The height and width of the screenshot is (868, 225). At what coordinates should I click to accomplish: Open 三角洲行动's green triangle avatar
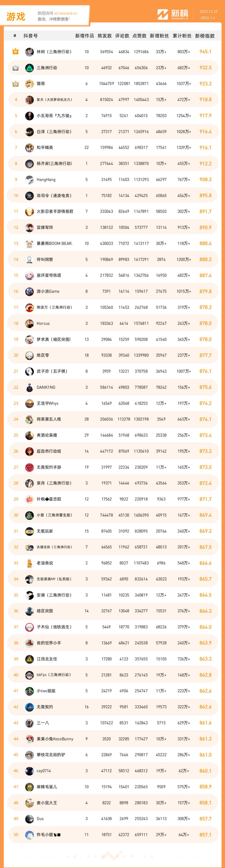coord(30,68)
